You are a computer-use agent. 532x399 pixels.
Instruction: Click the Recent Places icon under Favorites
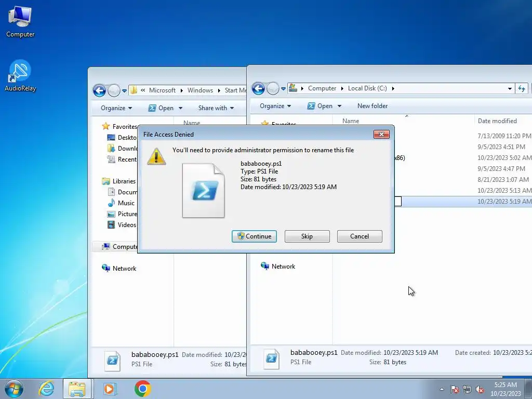point(111,159)
